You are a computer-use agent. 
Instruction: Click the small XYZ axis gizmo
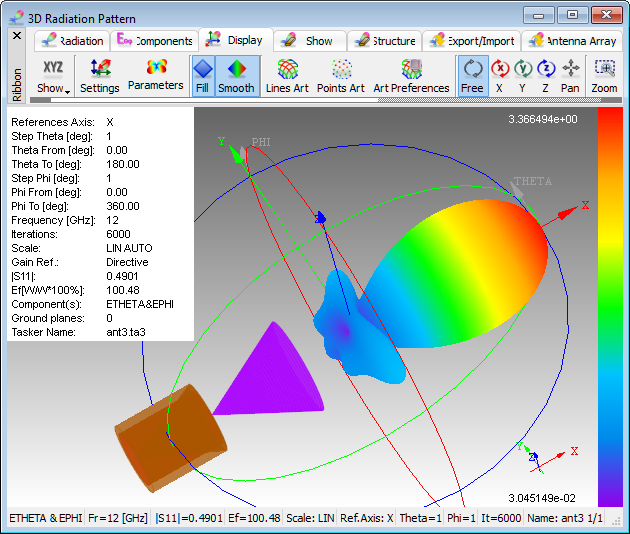pyautogui.click(x=546, y=457)
